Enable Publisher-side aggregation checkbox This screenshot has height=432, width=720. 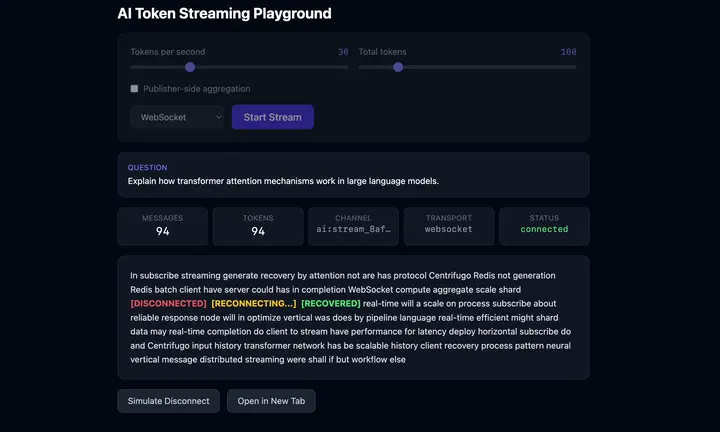tap(134, 89)
